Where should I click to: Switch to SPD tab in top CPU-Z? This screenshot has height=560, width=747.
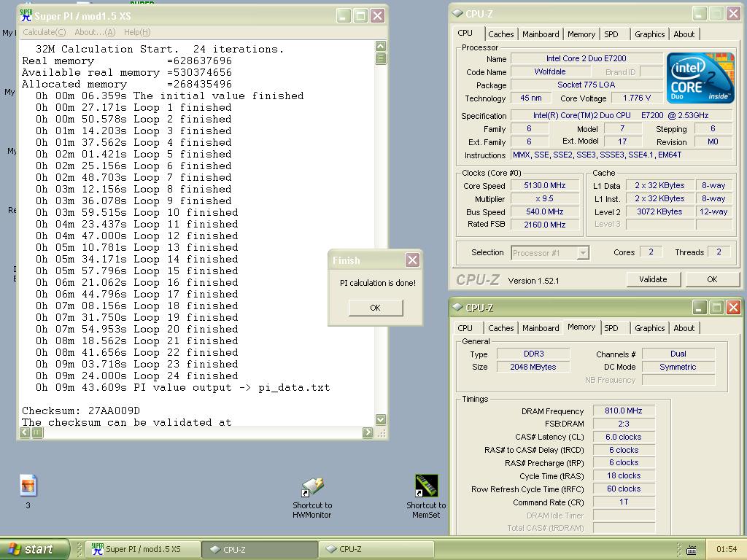(x=611, y=34)
